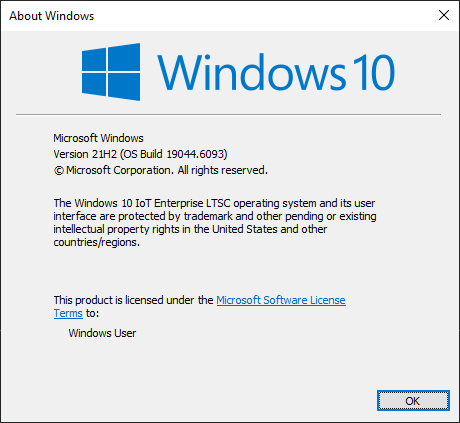Viewport: 460px width, 423px height.
Task: Click the underlined word "Terms"
Action: tap(68, 313)
